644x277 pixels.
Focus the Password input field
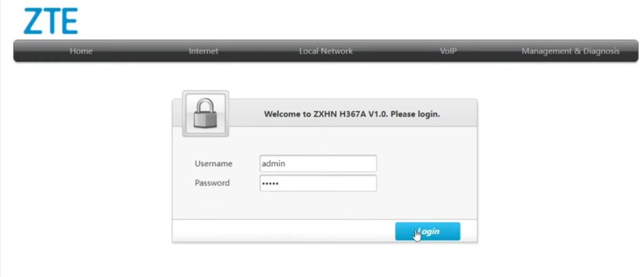click(x=318, y=183)
